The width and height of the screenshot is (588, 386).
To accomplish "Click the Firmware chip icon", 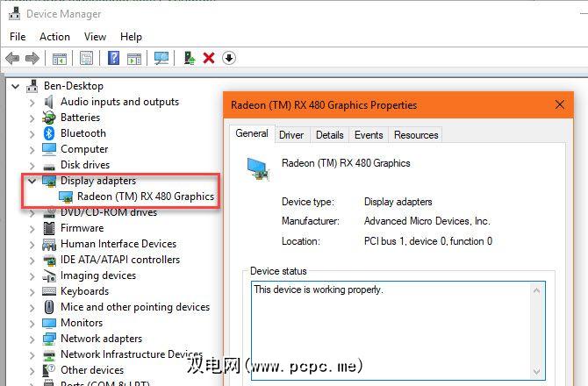I will (x=49, y=228).
